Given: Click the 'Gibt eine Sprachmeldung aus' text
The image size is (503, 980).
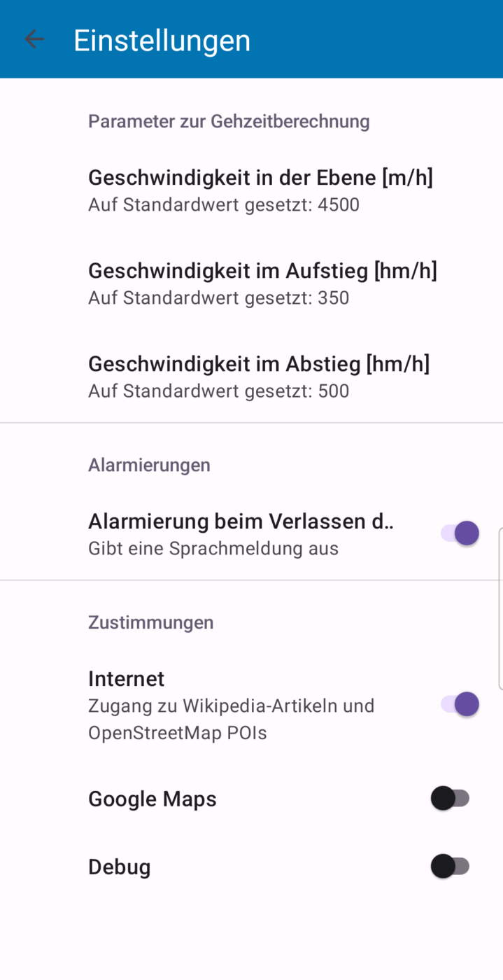Looking at the screenshot, I should coord(213,549).
